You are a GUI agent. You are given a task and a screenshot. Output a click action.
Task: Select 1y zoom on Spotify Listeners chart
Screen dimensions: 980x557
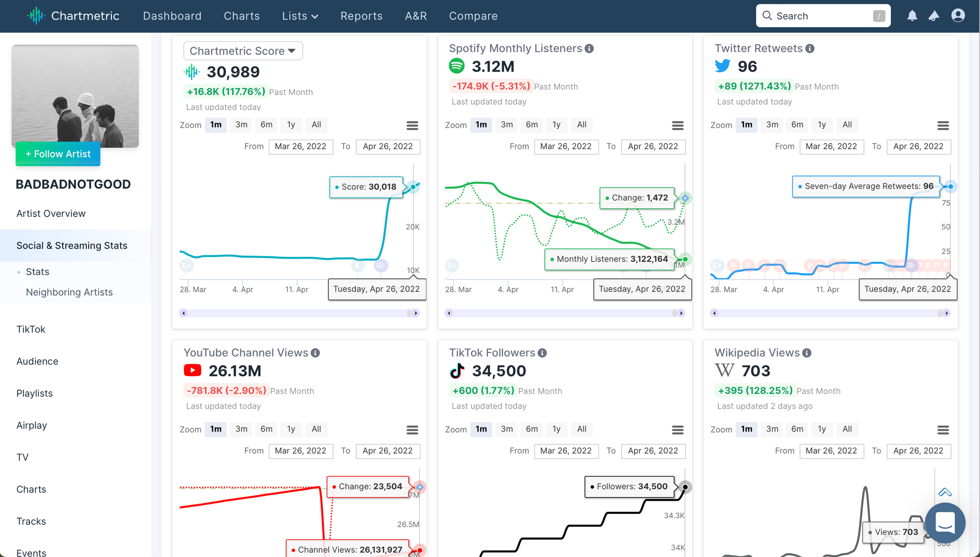click(556, 125)
